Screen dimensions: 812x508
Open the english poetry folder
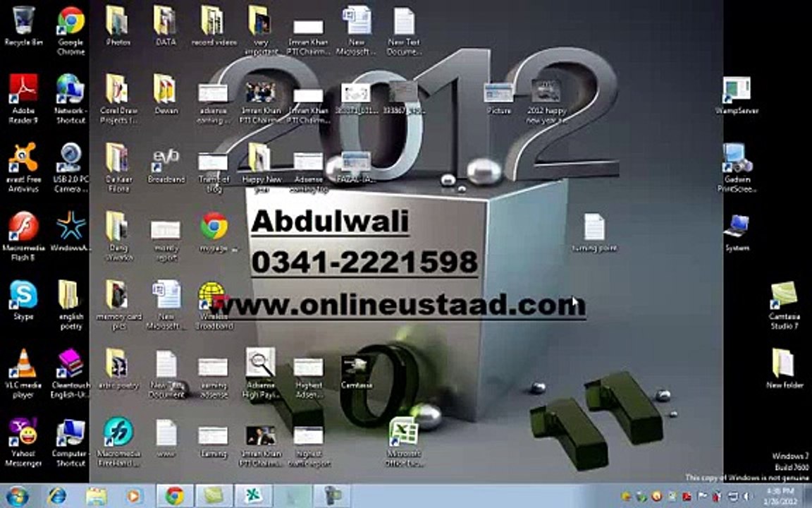click(x=71, y=304)
